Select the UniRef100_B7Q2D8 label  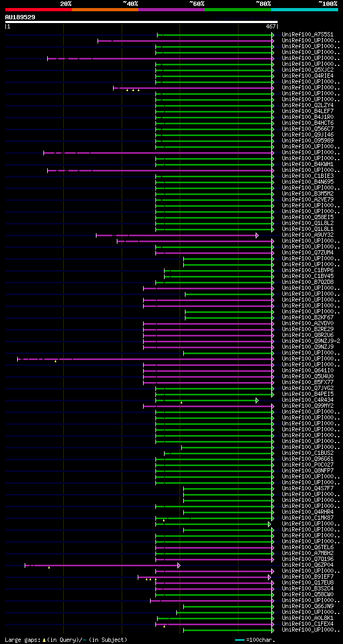(308, 282)
